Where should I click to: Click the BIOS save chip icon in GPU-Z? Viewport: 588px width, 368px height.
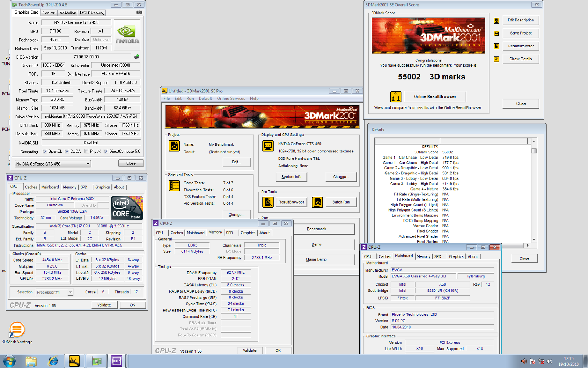click(x=136, y=57)
